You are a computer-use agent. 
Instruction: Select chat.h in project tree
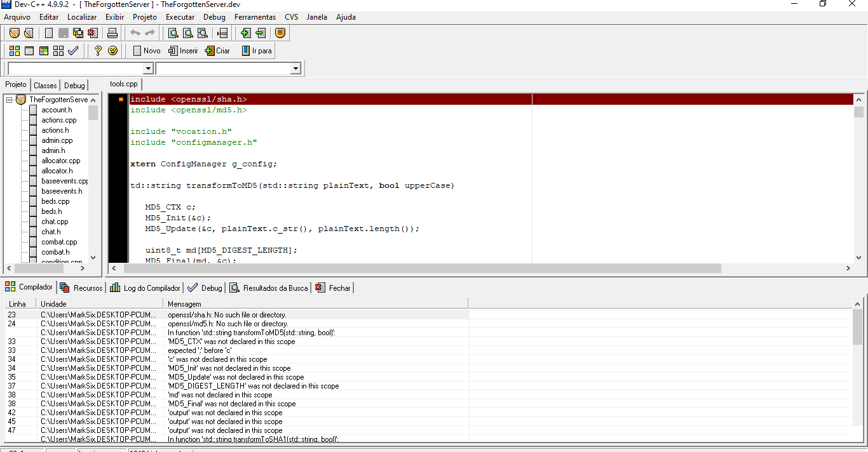click(x=51, y=232)
